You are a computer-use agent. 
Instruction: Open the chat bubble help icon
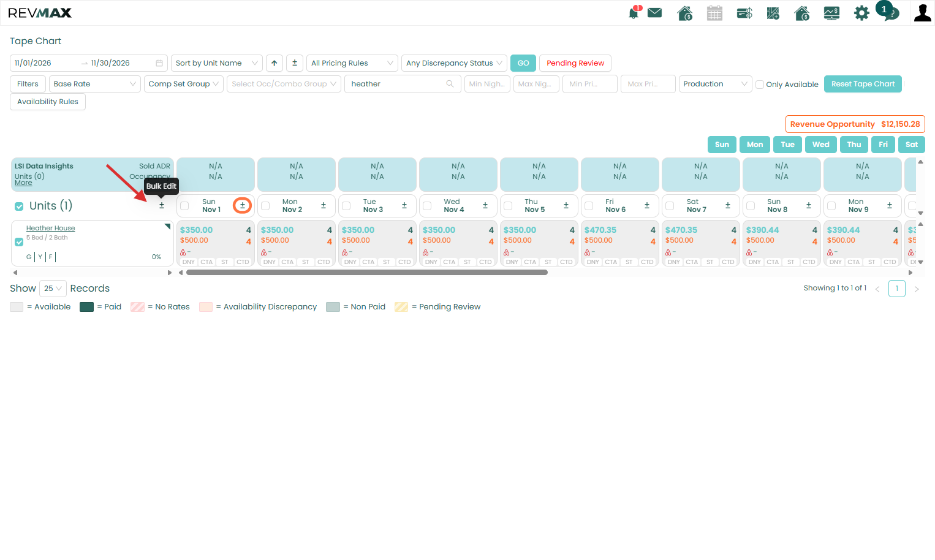(x=890, y=13)
